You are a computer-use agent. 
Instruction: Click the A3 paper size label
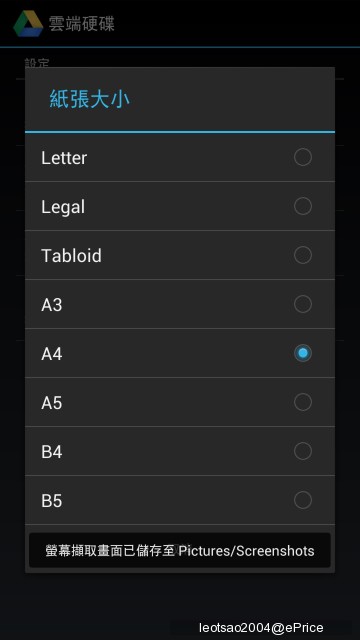pyautogui.click(x=52, y=305)
